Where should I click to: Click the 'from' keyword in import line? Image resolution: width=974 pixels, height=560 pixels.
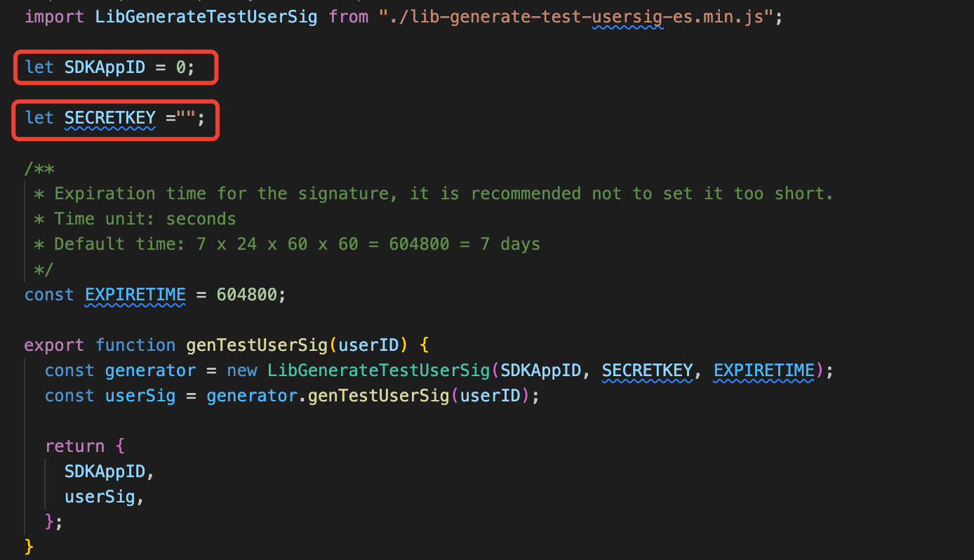point(348,16)
